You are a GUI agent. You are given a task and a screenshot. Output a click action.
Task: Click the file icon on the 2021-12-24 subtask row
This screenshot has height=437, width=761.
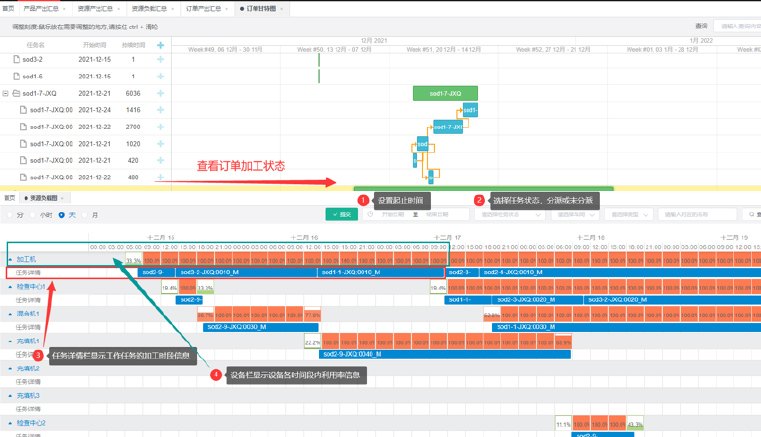23,110
